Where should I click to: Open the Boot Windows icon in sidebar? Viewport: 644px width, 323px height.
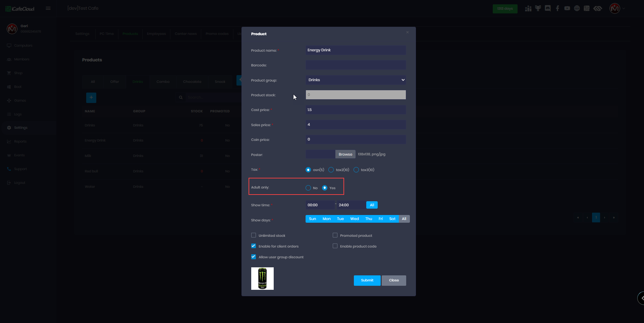(x=9, y=87)
